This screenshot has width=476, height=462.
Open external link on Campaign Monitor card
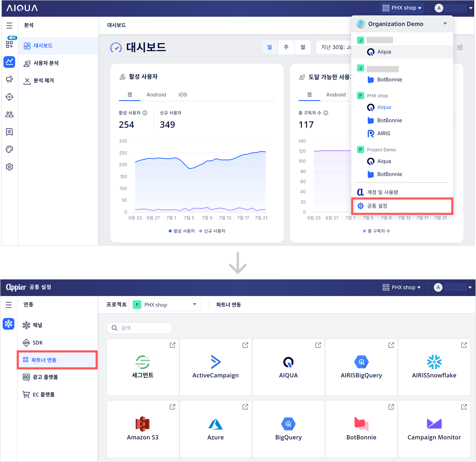tap(464, 407)
